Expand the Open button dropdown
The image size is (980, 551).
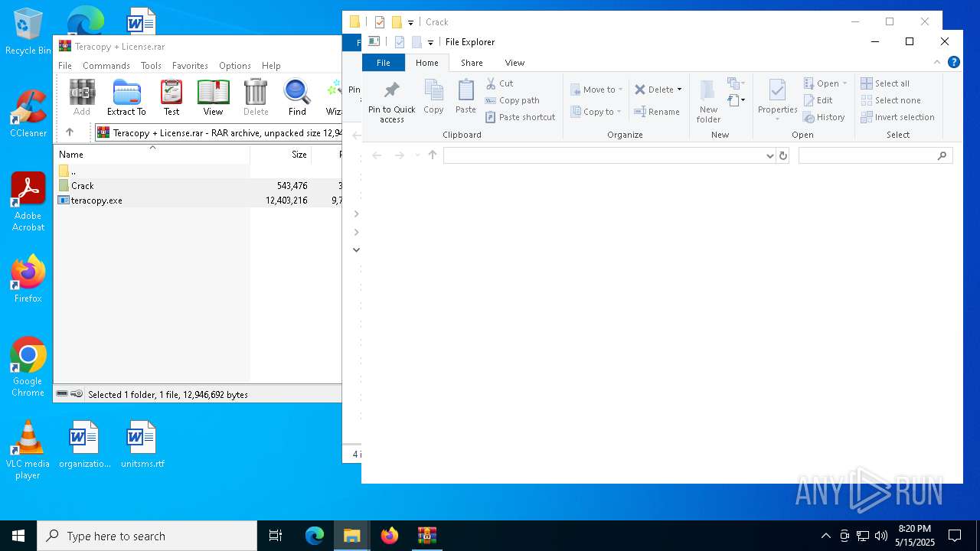tap(844, 83)
